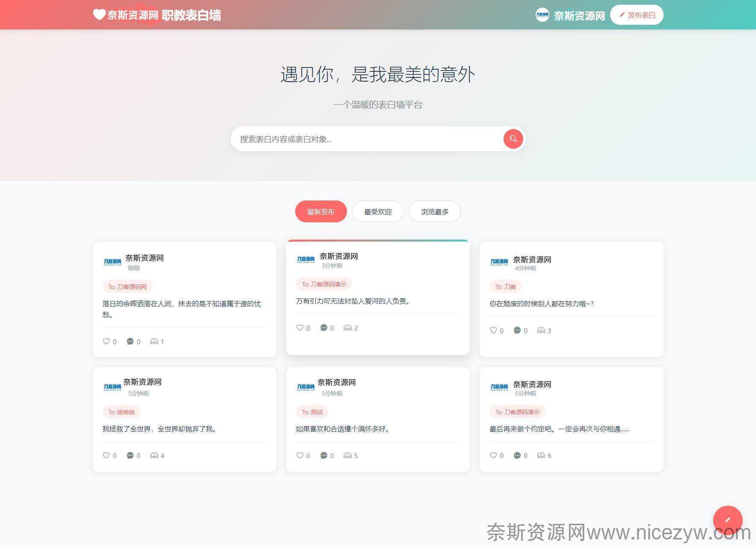Open the post text 你在颓废的时候别人都在努力哦
The width and height of the screenshot is (756, 548).
542,303
